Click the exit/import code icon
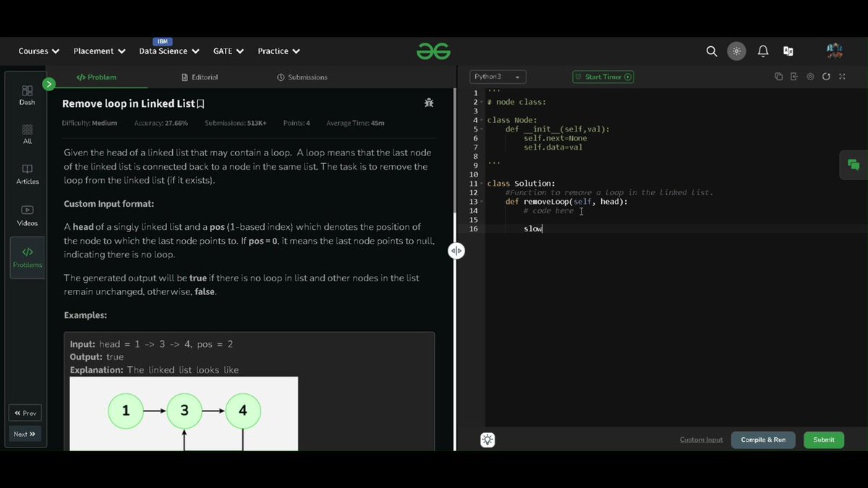The height and width of the screenshot is (488, 868). 793,77
